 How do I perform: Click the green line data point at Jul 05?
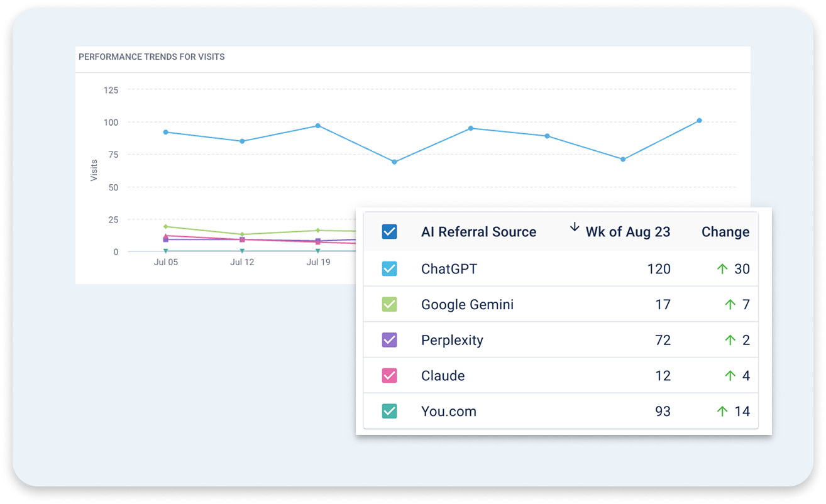point(165,226)
